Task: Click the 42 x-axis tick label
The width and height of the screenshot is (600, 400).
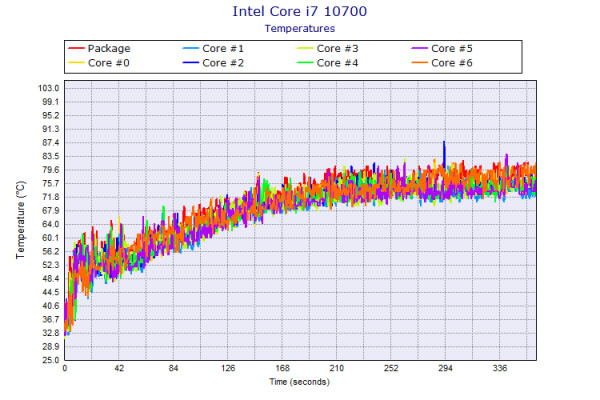Action: click(119, 368)
